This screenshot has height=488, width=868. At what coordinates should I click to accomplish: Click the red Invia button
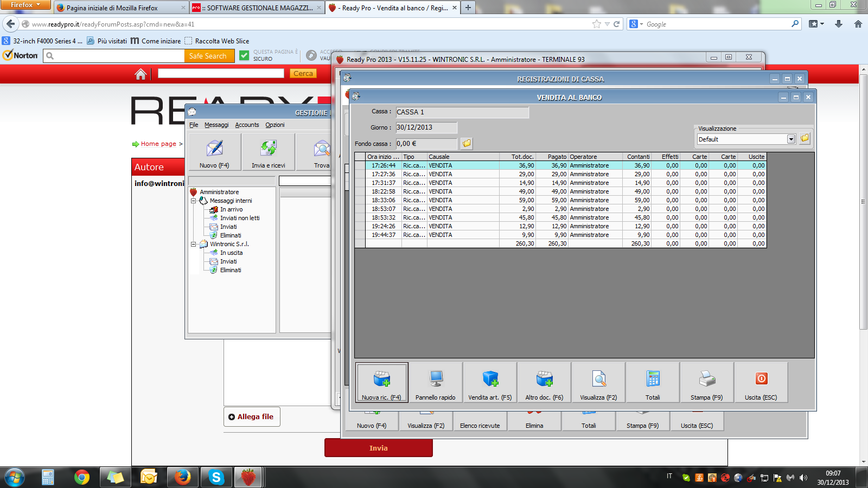coord(379,448)
